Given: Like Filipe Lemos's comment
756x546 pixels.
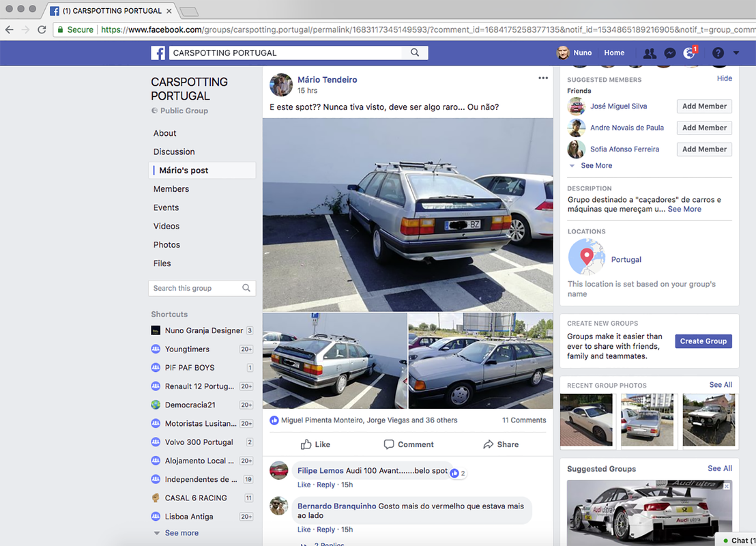Looking at the screenshot, I should pyautogui.click(x=304, y=485).
